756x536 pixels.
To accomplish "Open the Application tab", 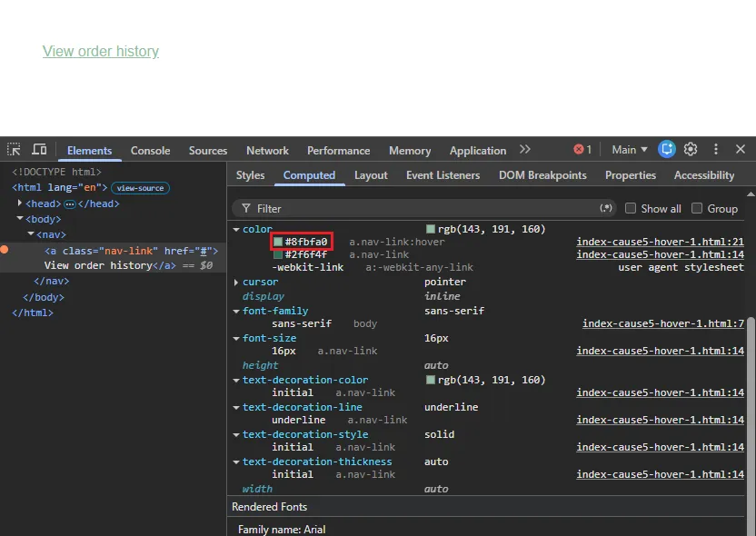I will click(478, 151).
